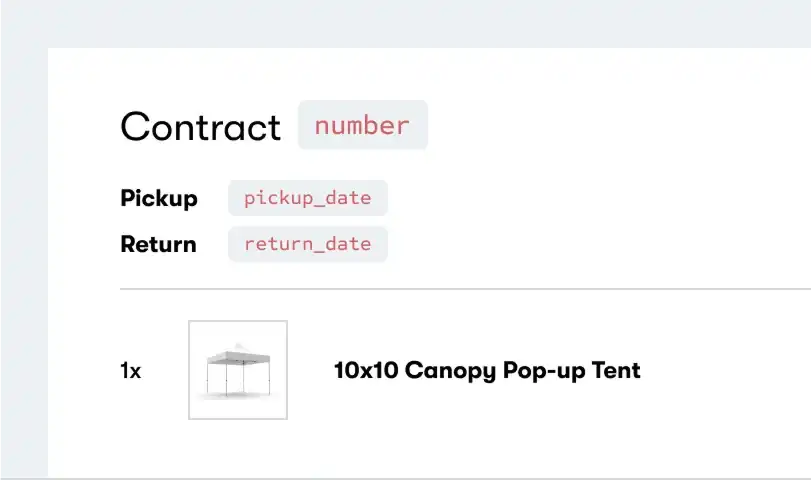Click the word Tent in the product name
The width and height of the screenshot is (811, 480).
point(616,371)
